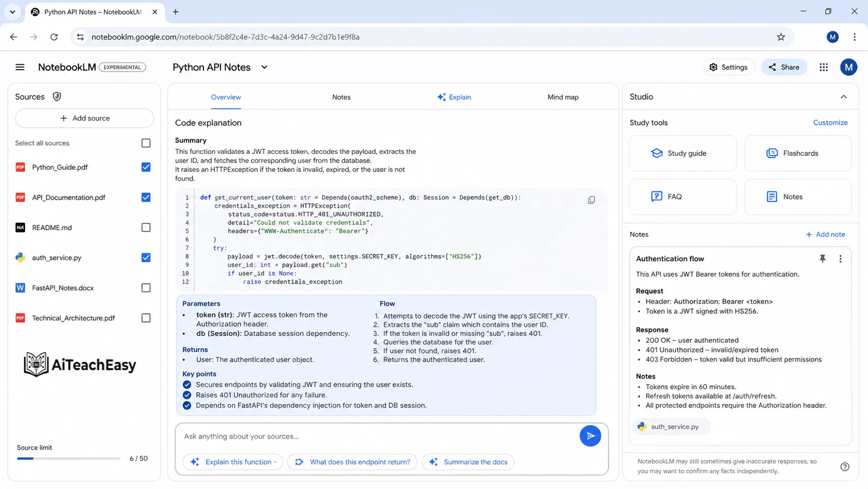Image resolution: width=868 pixels, height=489 pixels.
Task: Open the Explain tab
Action: pyautogui.click(x=454, y=97)
